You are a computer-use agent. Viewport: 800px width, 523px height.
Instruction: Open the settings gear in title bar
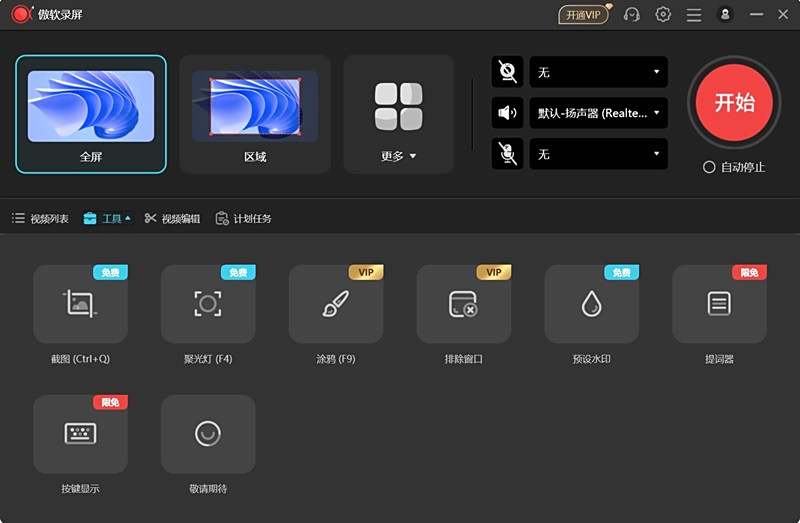coord(663,14)
